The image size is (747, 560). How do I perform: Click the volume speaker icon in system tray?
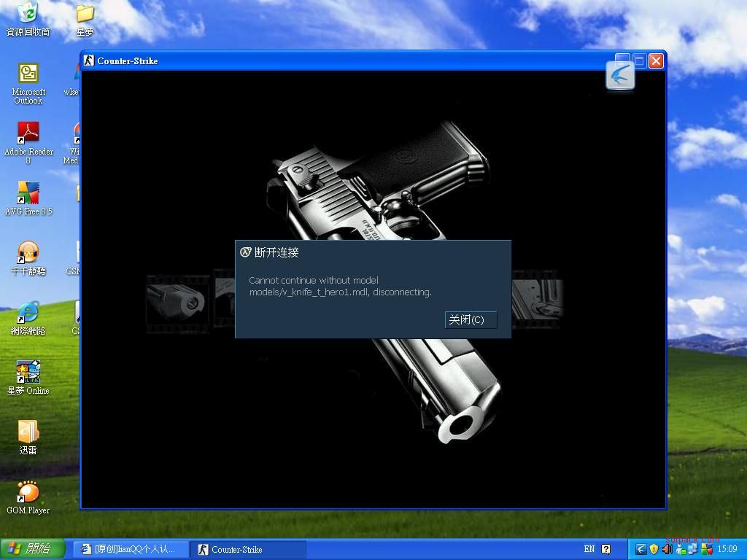point(667,549)
